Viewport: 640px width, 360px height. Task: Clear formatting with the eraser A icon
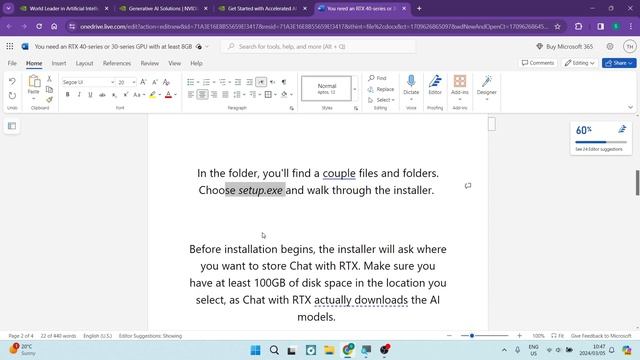point(166,82)
